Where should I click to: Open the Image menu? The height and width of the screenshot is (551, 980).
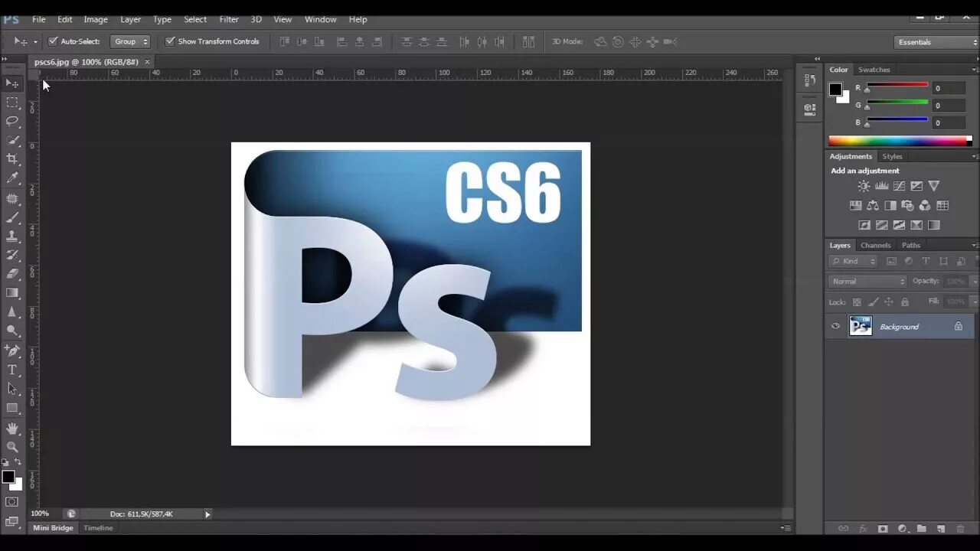[96, 19]
